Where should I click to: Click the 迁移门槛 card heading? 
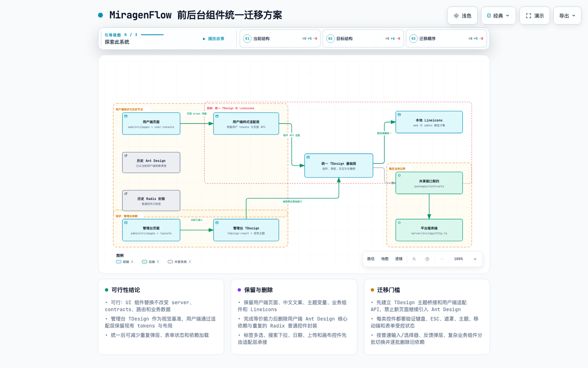[x=388, y=290]
